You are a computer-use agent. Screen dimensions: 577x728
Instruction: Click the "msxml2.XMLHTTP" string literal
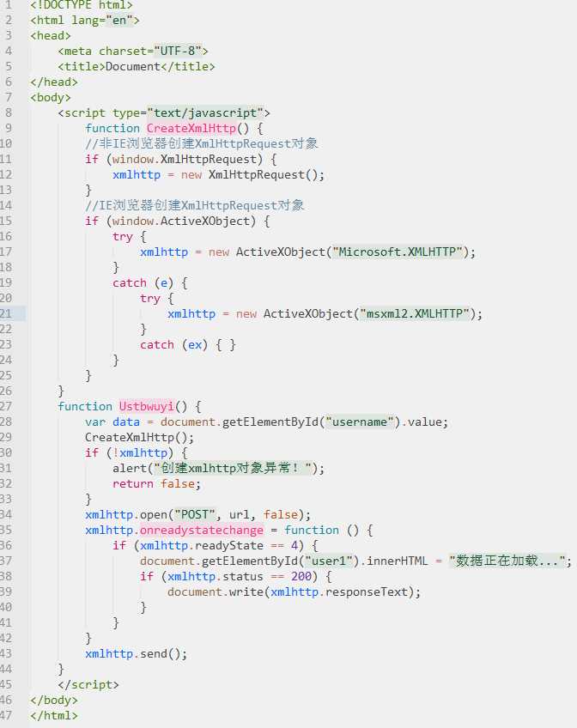[415, 313]
